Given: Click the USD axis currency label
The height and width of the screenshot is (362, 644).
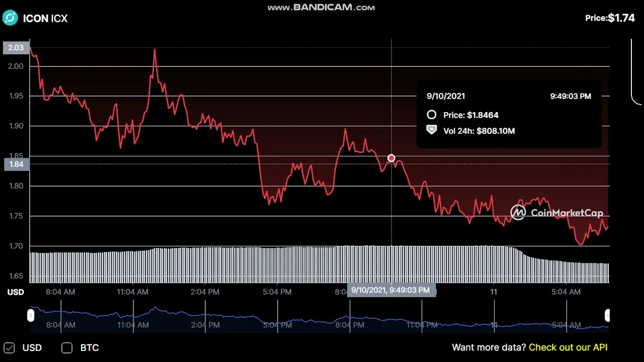Looking at the screenshot, I should pyautogui.click(x=16, y=292).
